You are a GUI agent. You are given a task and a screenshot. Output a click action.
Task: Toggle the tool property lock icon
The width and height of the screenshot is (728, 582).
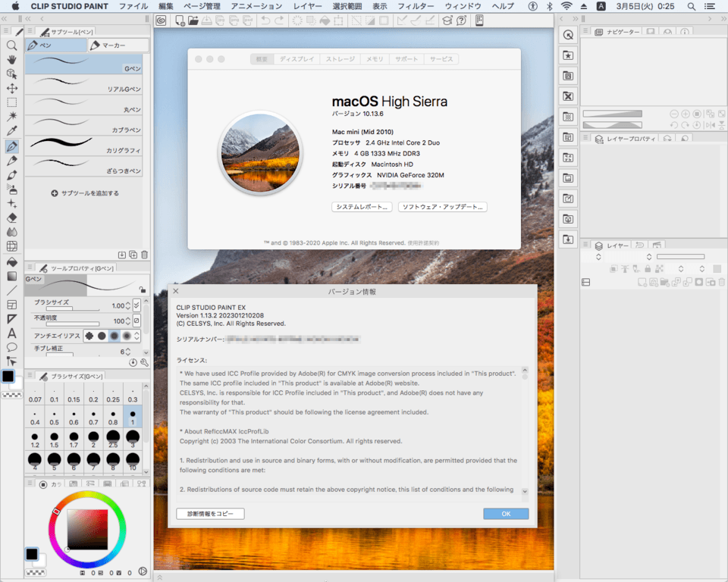point(142,289)
